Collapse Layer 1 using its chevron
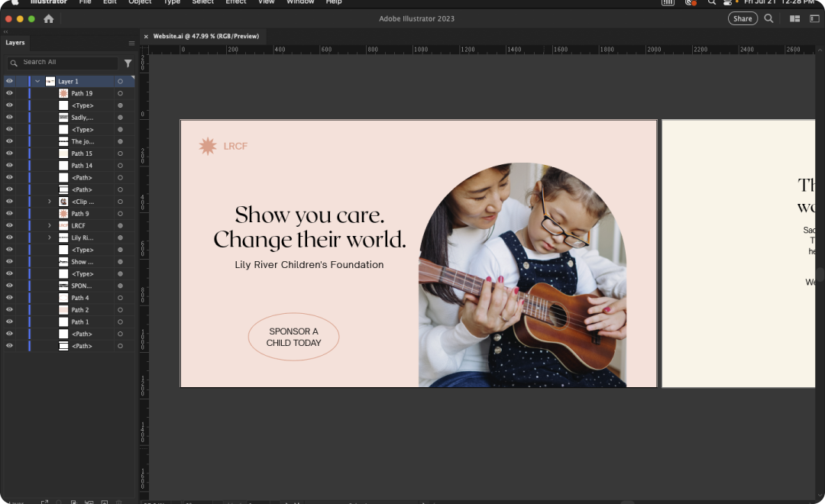 click(x=37, y=81)
